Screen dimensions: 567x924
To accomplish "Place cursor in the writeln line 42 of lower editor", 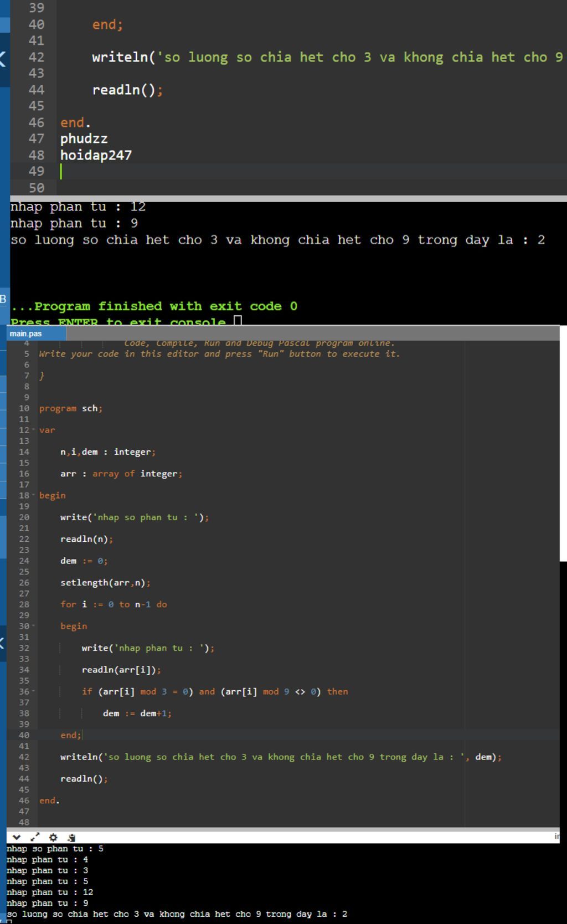I will point(281,757).
